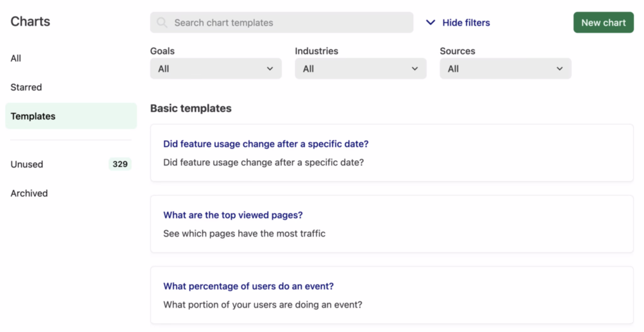This screenshot has width=644, height=332.
Task: Select the Templates sidebar item
Action: [x=33, y=116]
